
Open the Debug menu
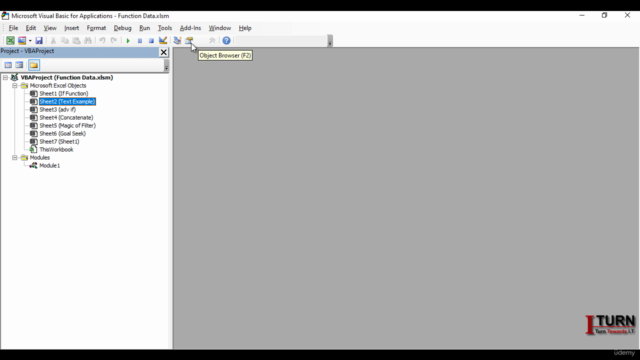tap(122, 28)
